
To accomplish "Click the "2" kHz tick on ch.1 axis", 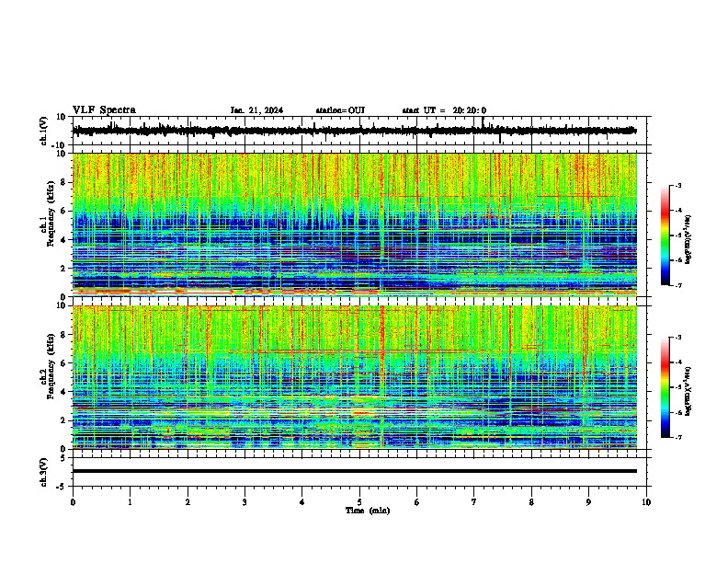I will pyautogui.click(x=64, y=269).
